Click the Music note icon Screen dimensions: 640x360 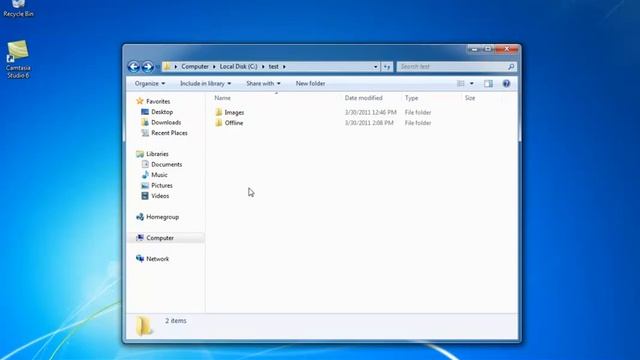(145, 175)
